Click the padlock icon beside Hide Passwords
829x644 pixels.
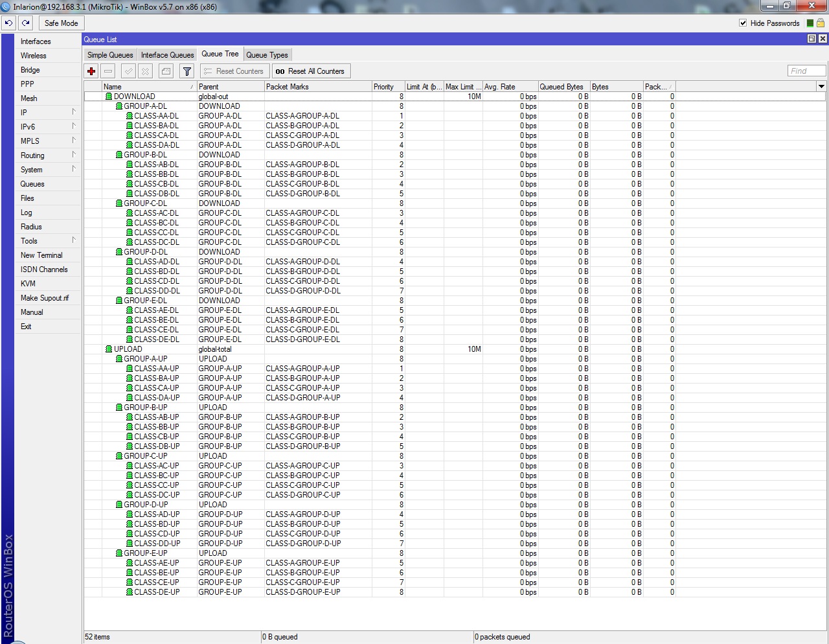pos(821,23)
